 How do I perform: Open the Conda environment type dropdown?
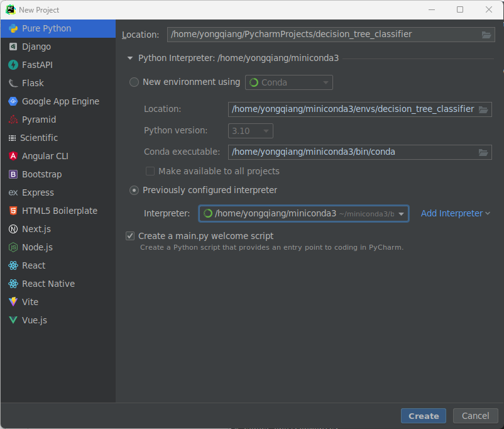pyautogui.click(x=288, y=82)
